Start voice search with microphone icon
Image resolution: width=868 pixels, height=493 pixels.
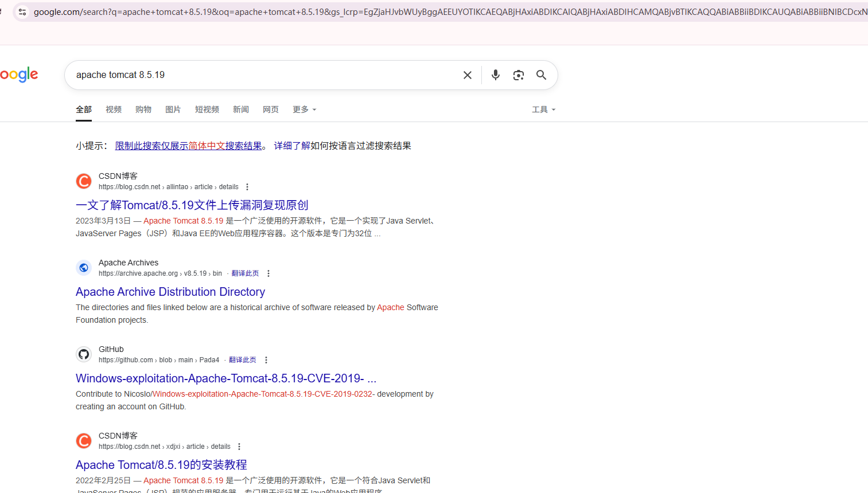[x=496, y=75]
